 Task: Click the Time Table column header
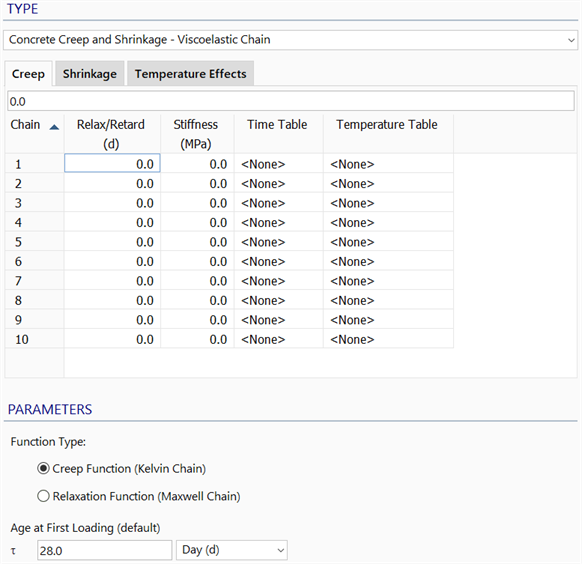(279, 134)
